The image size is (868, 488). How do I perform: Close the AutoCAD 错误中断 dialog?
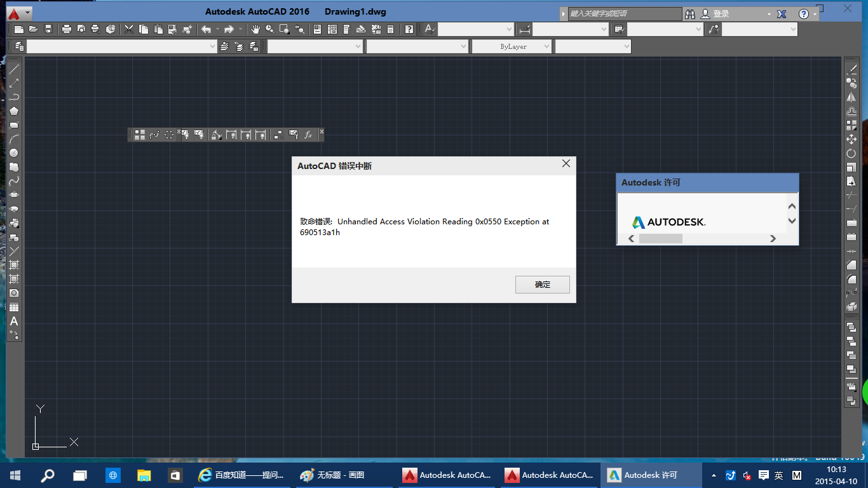[566, 164]
